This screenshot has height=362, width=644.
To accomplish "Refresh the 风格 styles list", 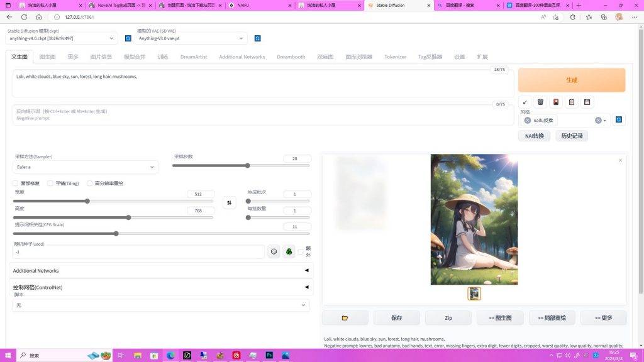I will pyautogui.click(x=619, y=120).
